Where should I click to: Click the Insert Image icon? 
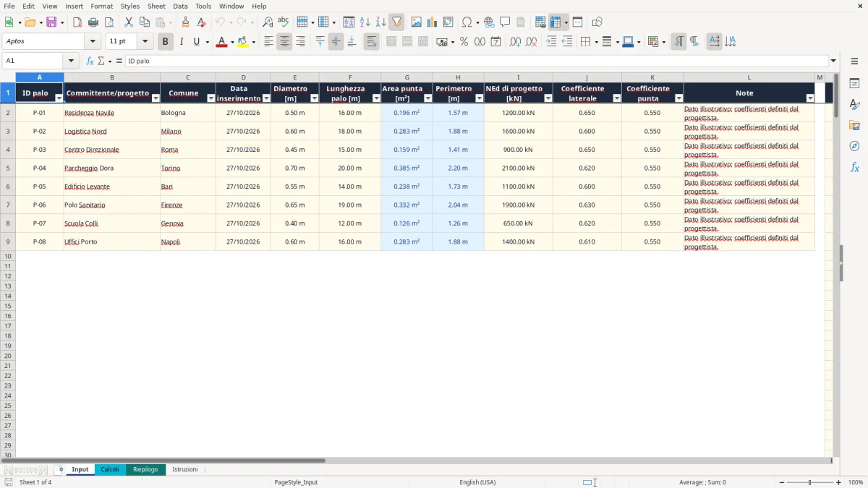click(416, 22)
